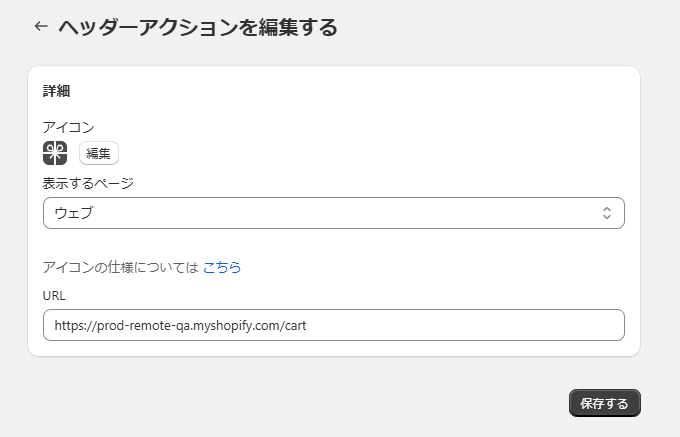Click the up-down chevron in ウェブ selector
This screenshot has width=680, height=437.
pyautogui.click(x=607, y=213)
